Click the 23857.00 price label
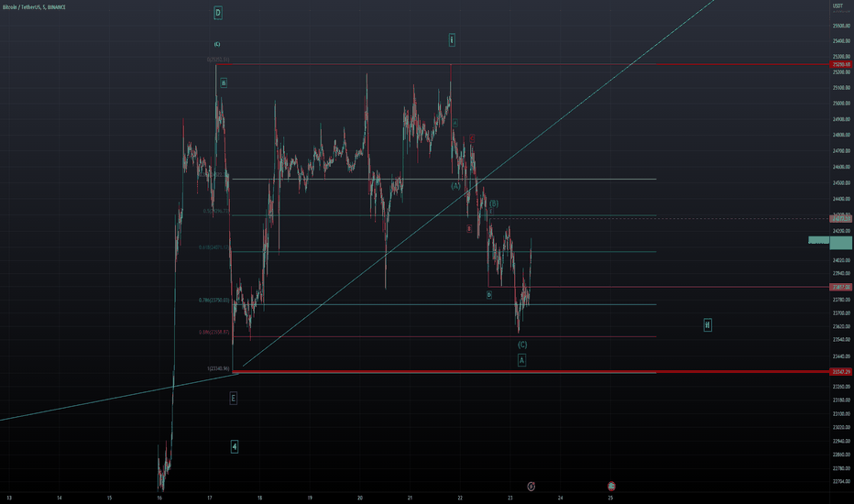This screenshot has width=854, height=504. (x=841, y=287)
